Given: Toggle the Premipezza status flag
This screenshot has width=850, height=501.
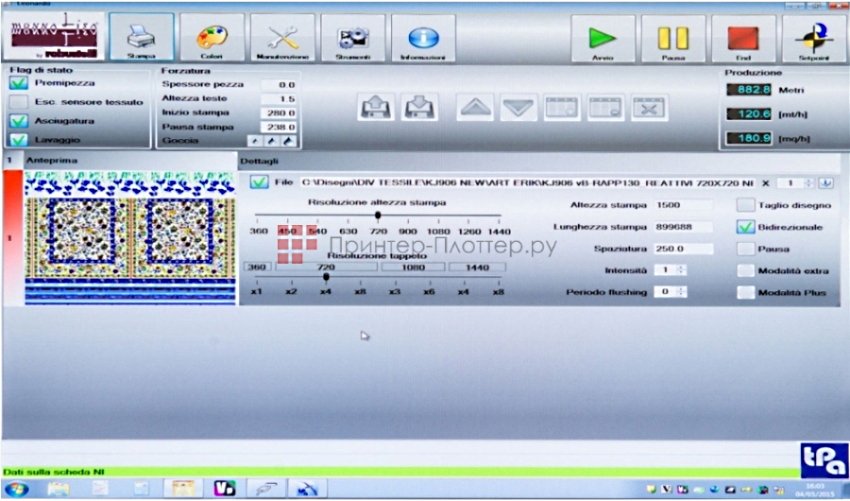Looking at the screenshot, I should [18, 83].
